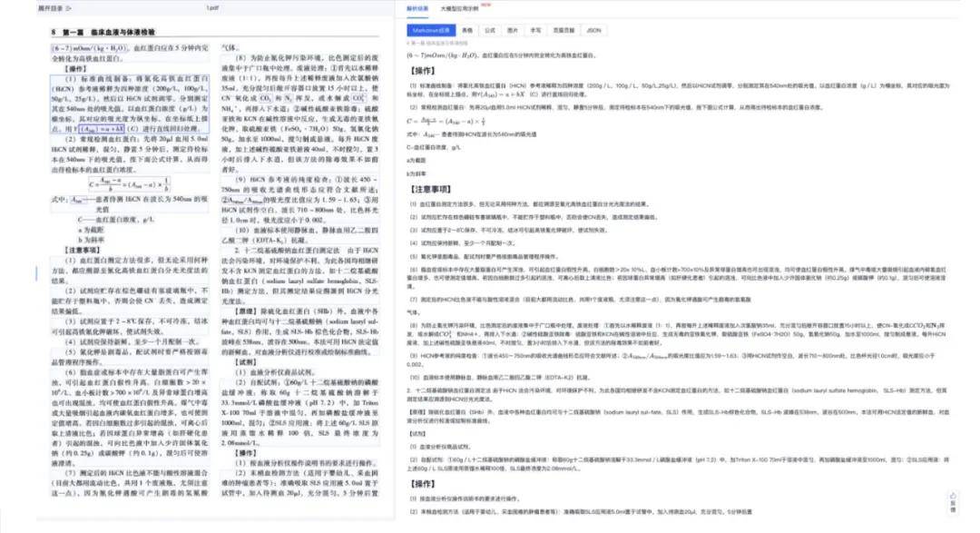980x533 pixels.
Task: Click the thumbs-up feedback icon
Action: click(953, 497)
